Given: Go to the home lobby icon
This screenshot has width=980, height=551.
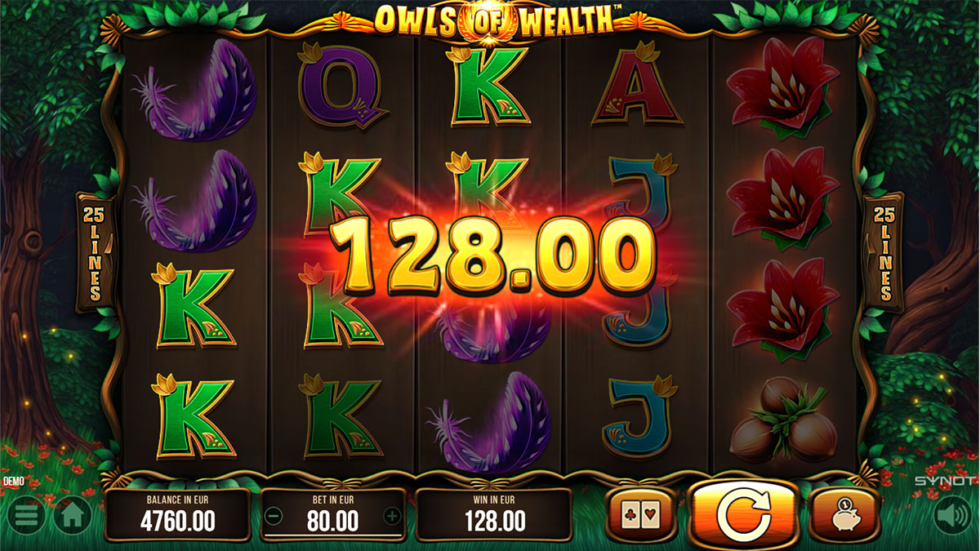Looking at the screenshot, I should (x=73, y=516).
